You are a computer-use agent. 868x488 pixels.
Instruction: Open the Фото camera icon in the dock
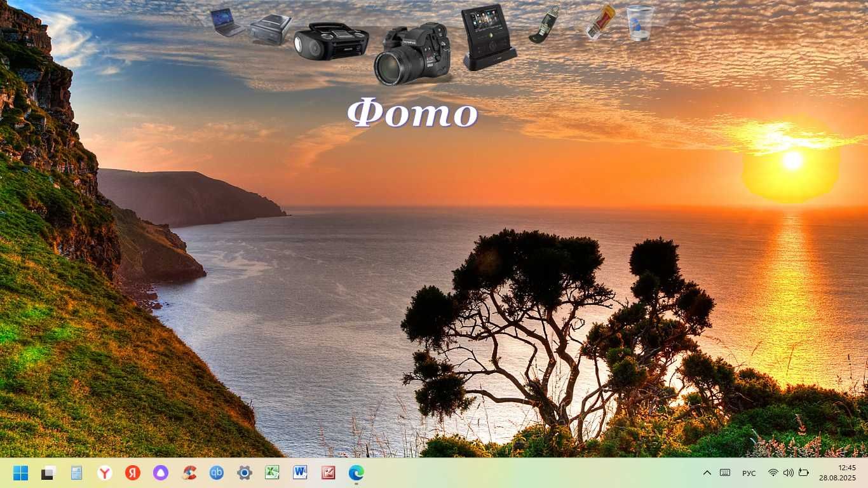[412, 53]
